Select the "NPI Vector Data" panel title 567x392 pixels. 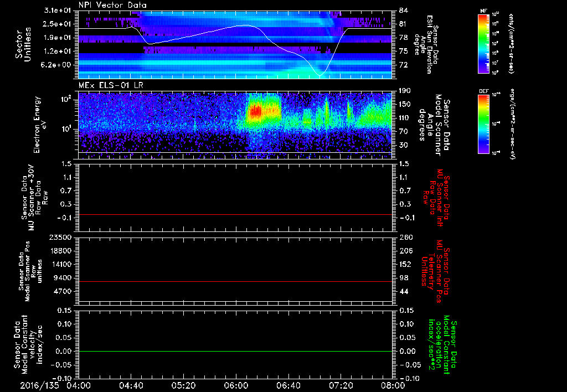pyautogui.click(x=112, y=5)
